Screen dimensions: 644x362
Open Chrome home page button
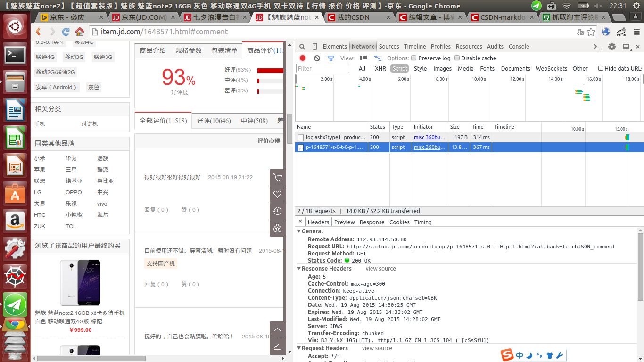tap(80, 32)
